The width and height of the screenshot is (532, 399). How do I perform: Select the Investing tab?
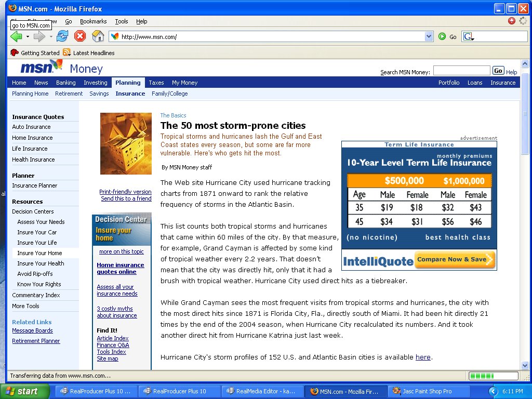96,83
